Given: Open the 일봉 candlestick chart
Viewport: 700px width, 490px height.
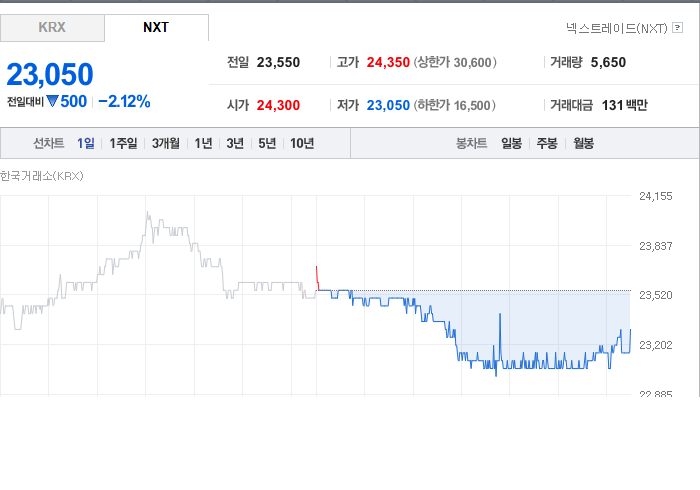Looking at the screenshot, I should click(511, 143).
